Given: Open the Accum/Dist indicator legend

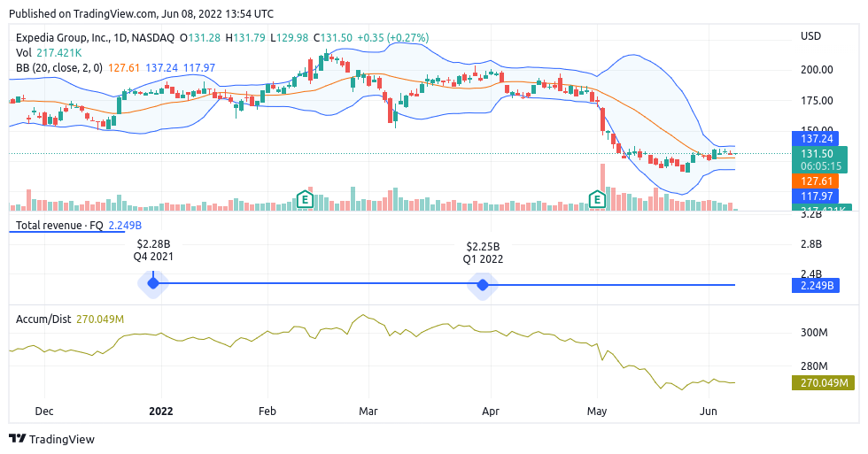Looking at the screenshot, I should click(x=43, y=319).
